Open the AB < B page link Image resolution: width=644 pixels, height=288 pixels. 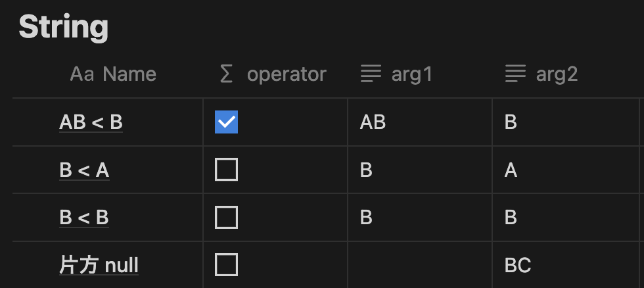pyautogui.click(x=91, y=122)
